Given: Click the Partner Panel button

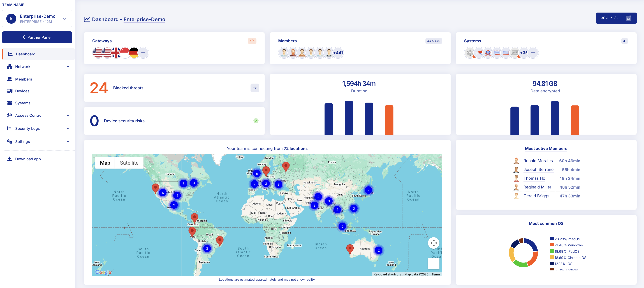Looking at the screenshot, I should pyautogui.click(x=37, y=37).
